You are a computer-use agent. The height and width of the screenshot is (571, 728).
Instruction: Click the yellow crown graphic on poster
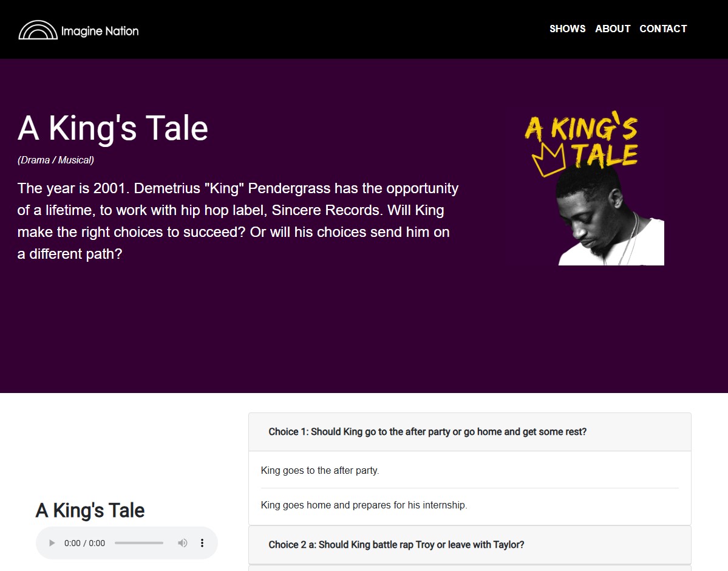tap(548, 161)
